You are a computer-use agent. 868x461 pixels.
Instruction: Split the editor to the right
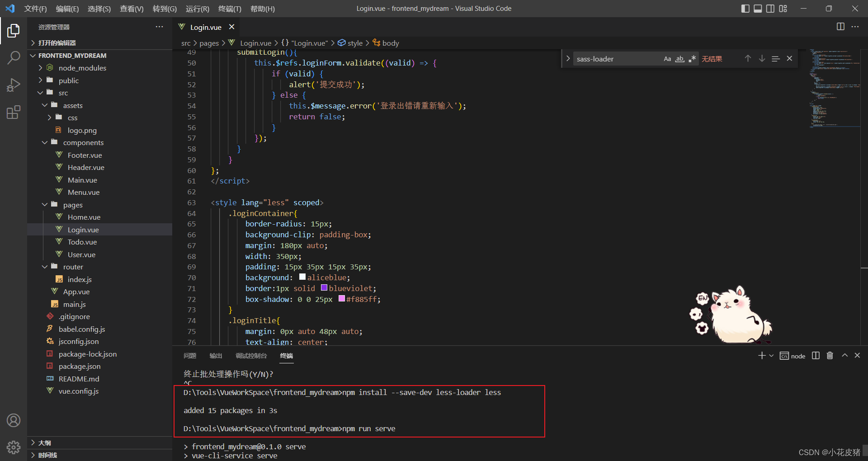[x=840, y=27]
